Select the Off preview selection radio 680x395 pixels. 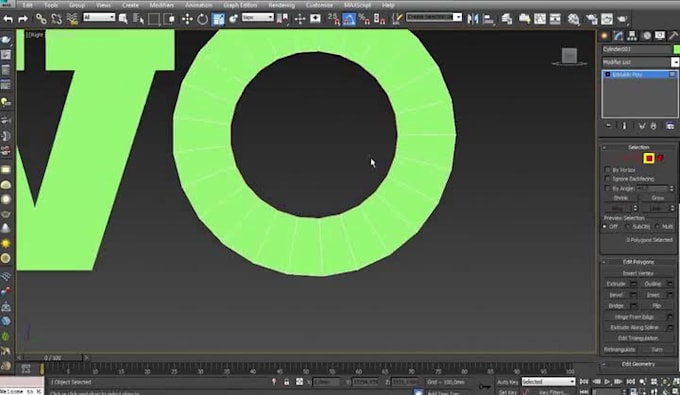605,227
